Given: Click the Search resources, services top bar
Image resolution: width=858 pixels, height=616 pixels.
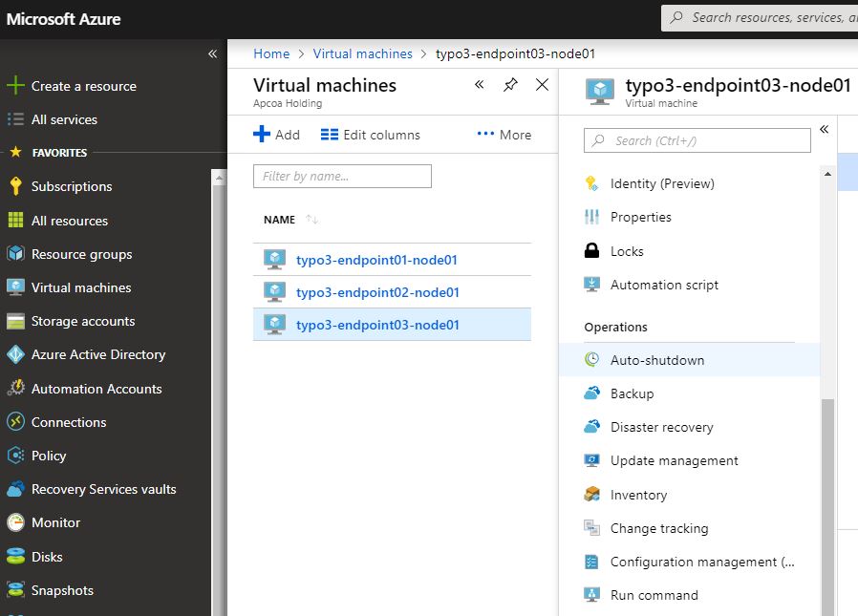Looking at the screenshot, I should [760, 17].
